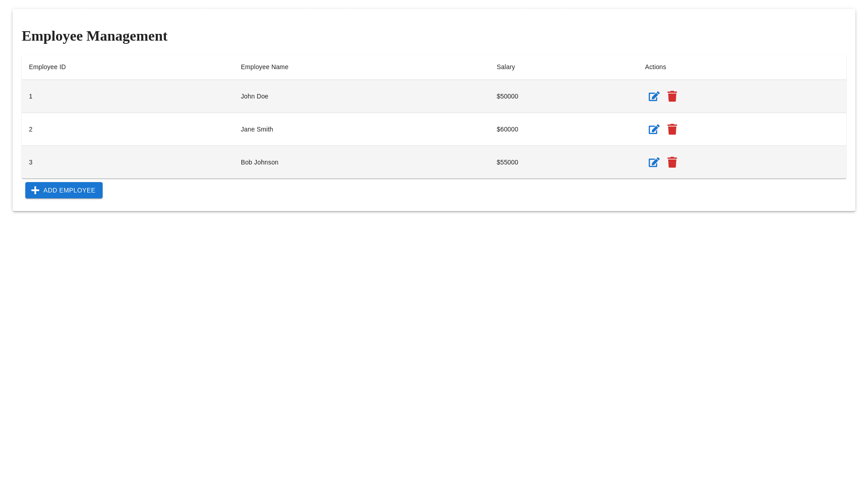The width and height of the screenshot is (868, 488).
Task: Click the Employee Management page title
Action: pos(94,36)
